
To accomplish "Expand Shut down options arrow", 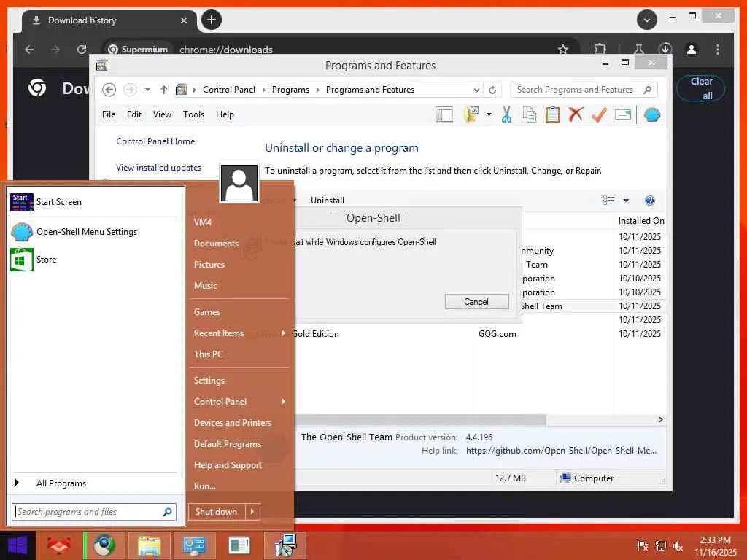I will point(252,512).
